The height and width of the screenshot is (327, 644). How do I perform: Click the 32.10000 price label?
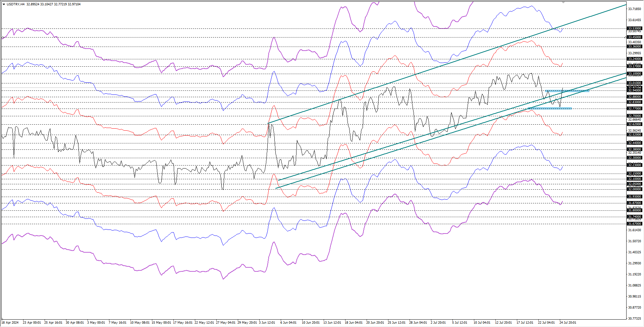pos(635,179)
